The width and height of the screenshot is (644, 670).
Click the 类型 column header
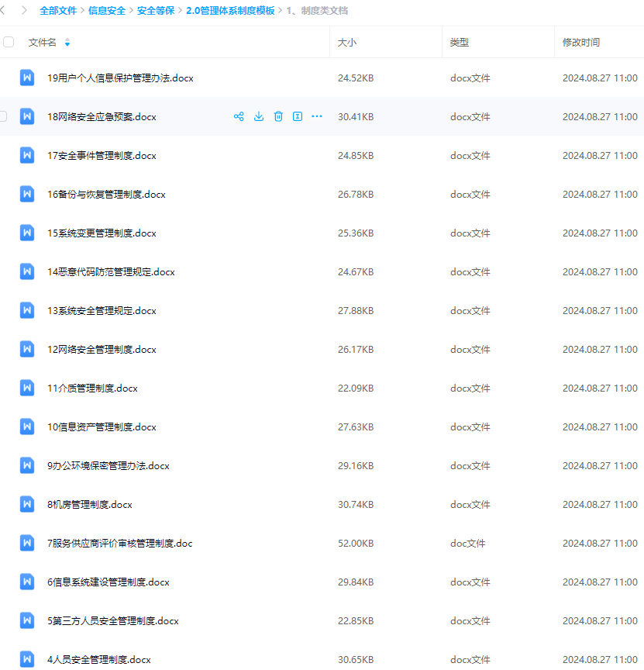pos(460,42)
